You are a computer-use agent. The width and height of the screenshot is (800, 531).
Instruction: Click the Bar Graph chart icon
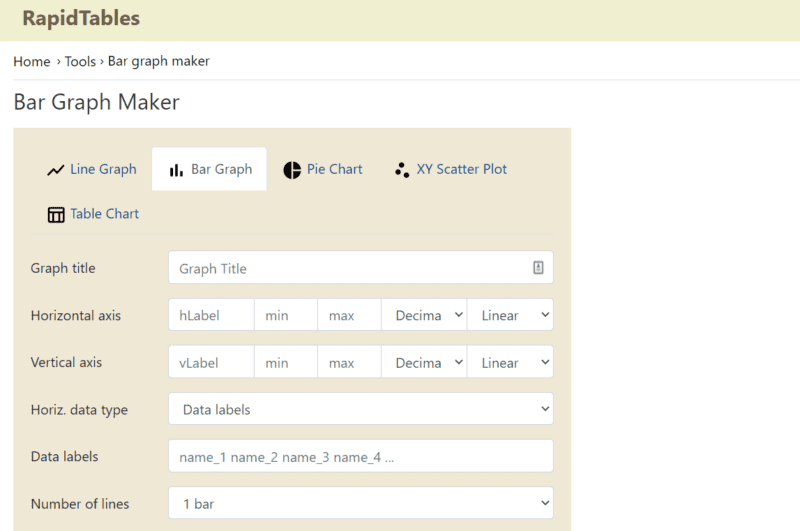point(176,170)
